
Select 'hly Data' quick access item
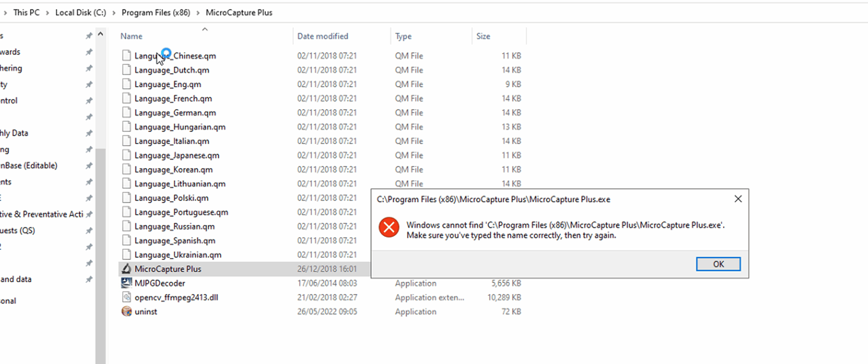[x=14, y=133]
